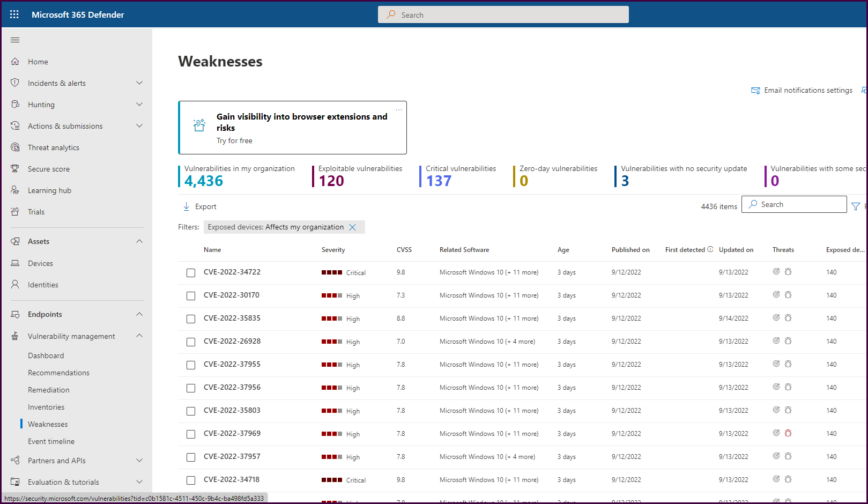
Task: Click the Home icon in the navigation pane
Action: click(14, 61)
